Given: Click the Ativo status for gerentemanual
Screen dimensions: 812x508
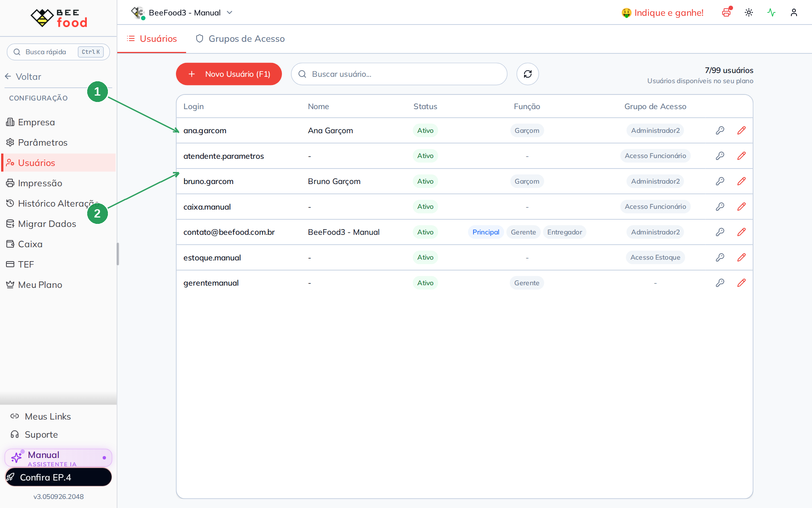Looking at the screenshot, I should point(425,283).
